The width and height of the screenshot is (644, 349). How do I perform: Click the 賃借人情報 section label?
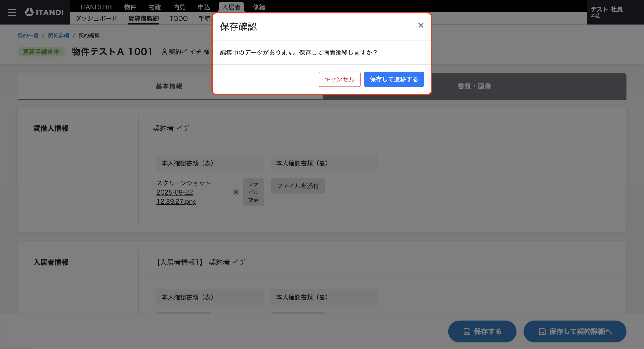pyautogui.click(x=51, y=128)
